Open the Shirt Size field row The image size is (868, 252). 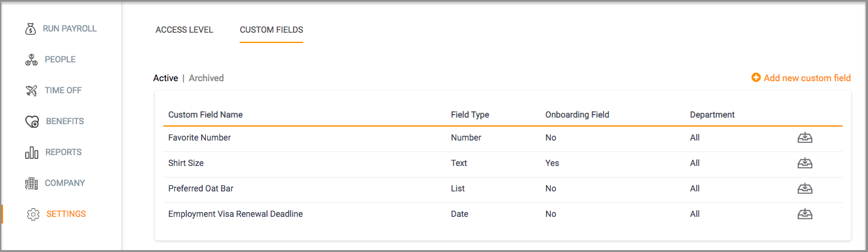click(x=502, y=163)
